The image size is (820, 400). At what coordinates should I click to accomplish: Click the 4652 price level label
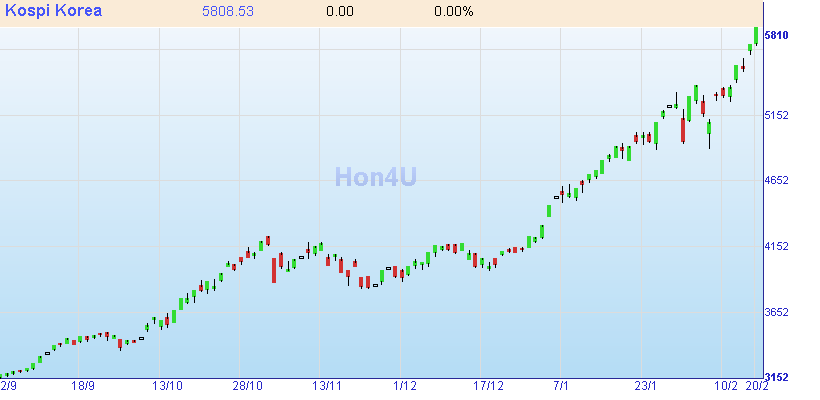pyautogui.click(x=777, y=181)
